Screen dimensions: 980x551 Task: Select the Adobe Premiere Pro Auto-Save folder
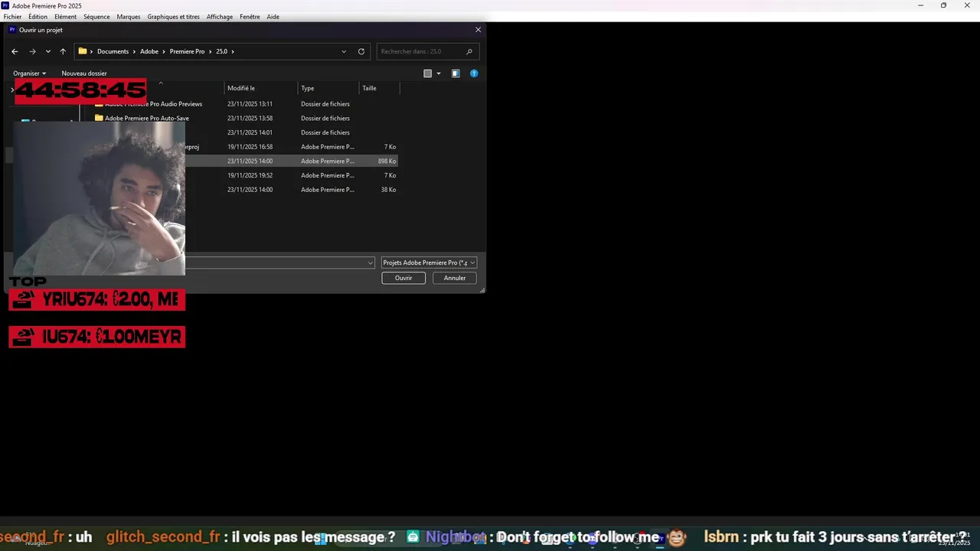tap(147, 118)
